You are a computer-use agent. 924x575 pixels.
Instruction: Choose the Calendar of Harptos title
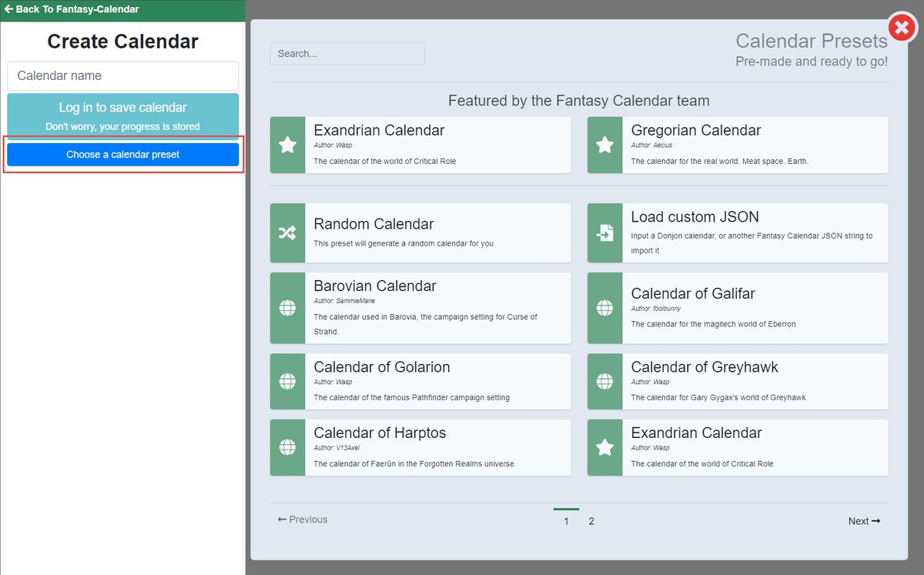380,433
